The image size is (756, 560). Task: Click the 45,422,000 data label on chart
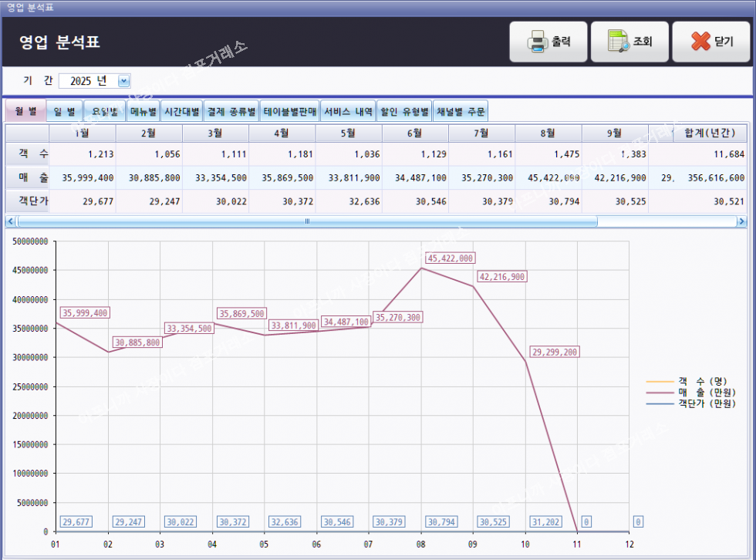(451, 258)
